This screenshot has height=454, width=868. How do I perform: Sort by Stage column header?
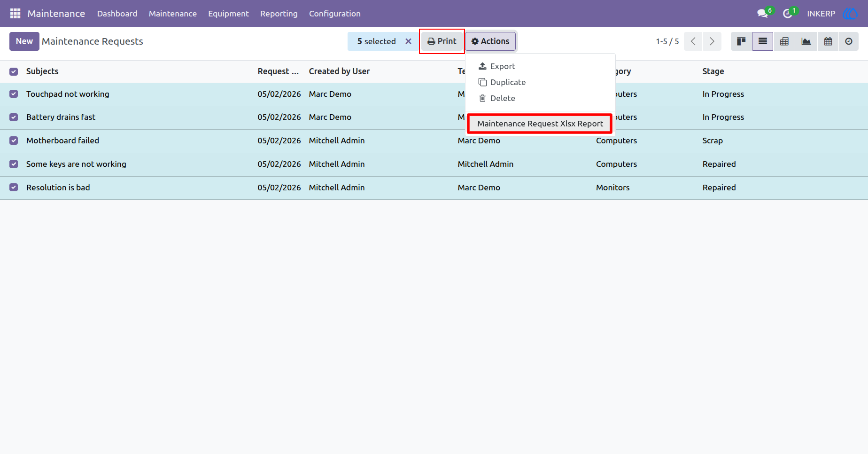(x=713, y=71)
